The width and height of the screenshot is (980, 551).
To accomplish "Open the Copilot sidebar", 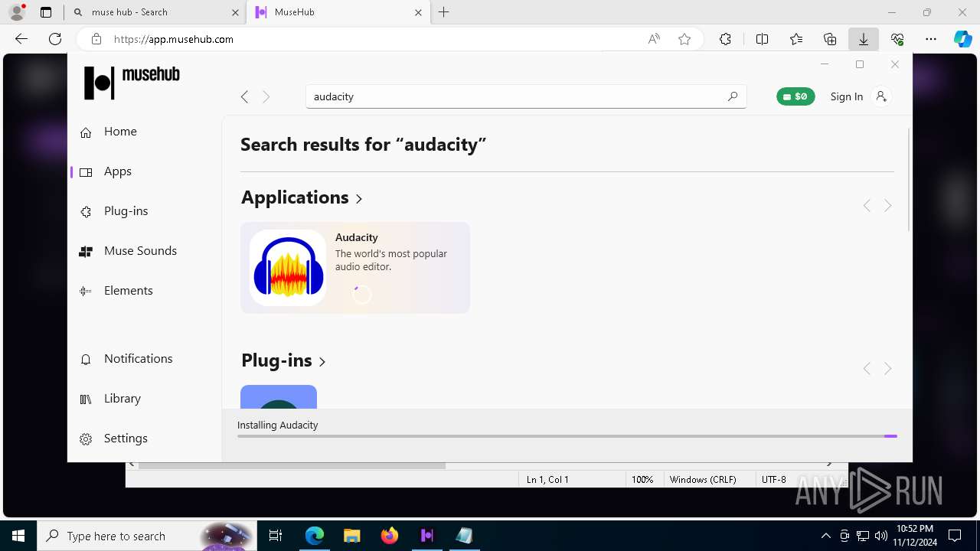I will click(962, 39).
